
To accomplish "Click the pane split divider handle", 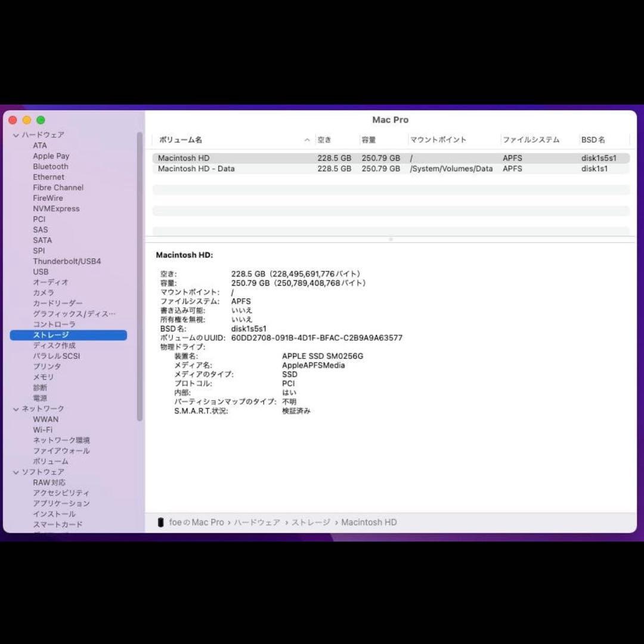I will (x=391, y=239).
